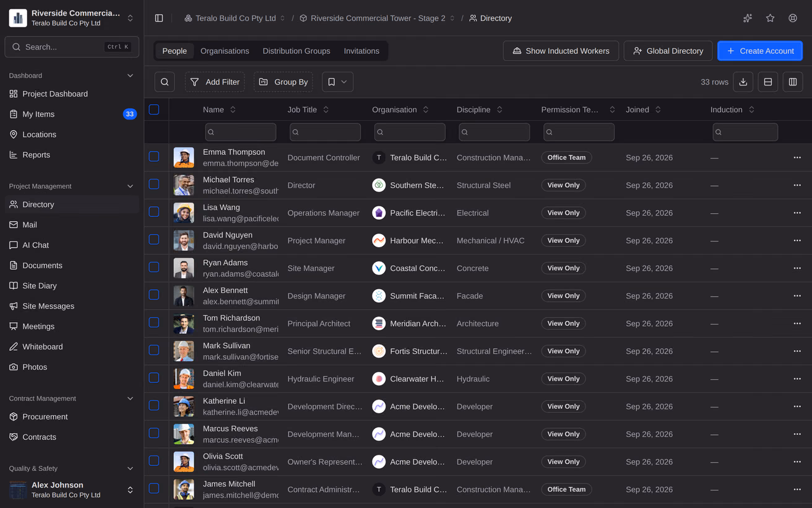812x508 pixels.
Task: Switch to the Organisations tab
Action: [x=225, y=51]
